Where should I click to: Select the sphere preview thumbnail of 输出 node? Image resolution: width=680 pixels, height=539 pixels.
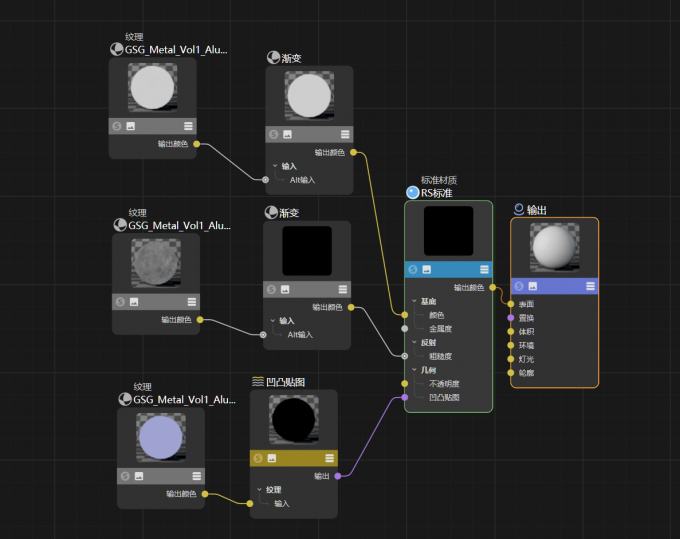click(555, 248)
